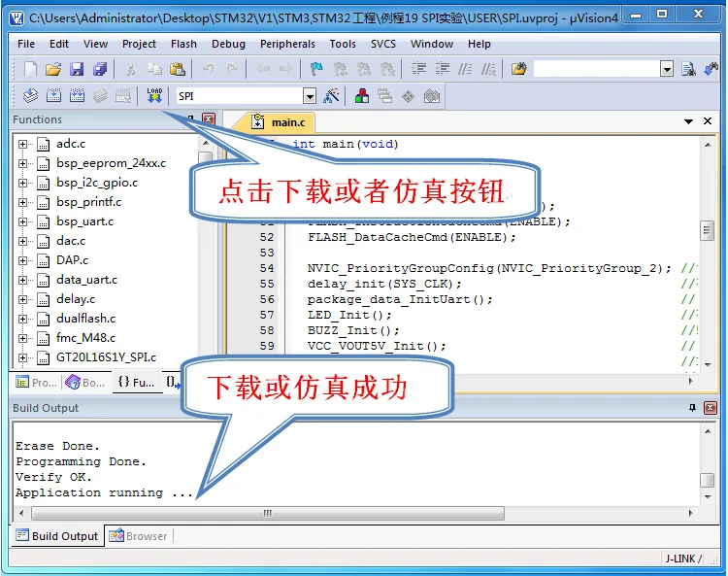This screenshot has height=576, width=728.
Task: Click the LED_Init() code line
Action: [349, 315]
